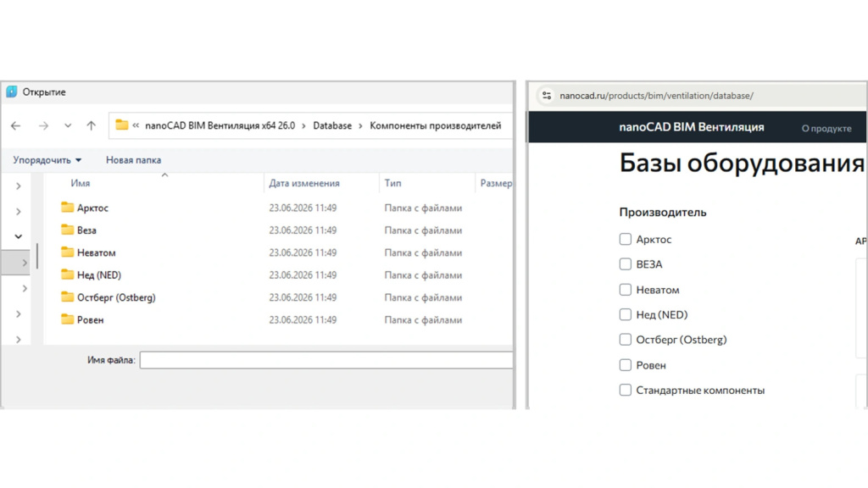868x488 pixels.
Task: Click the Back arrow in Открытие dialog
Action: pyautogui.click(x=15, y=126)
